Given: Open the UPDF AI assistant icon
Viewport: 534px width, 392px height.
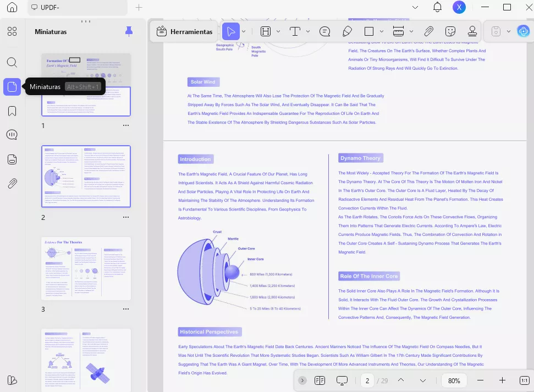Looking at the screenshot, I should coord(523,32).
